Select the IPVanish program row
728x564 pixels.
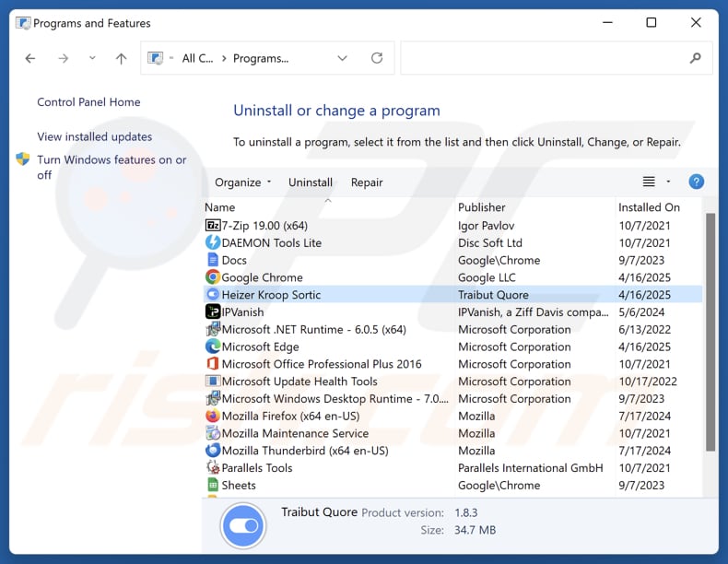pos(452,311)
